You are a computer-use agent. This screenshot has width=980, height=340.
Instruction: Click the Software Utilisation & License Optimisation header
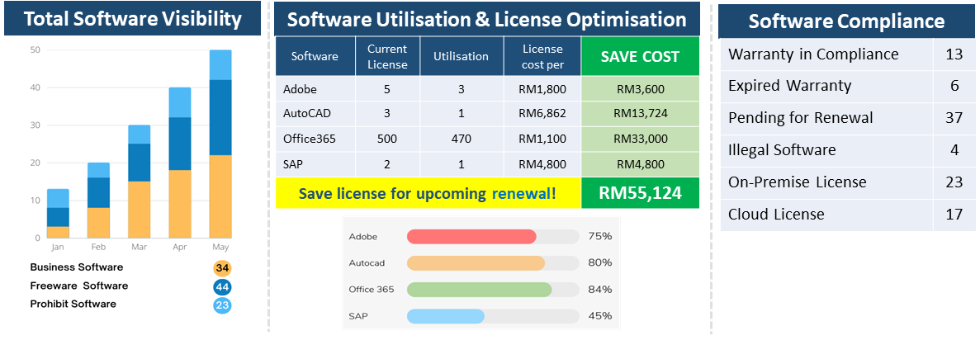[487, 19]
